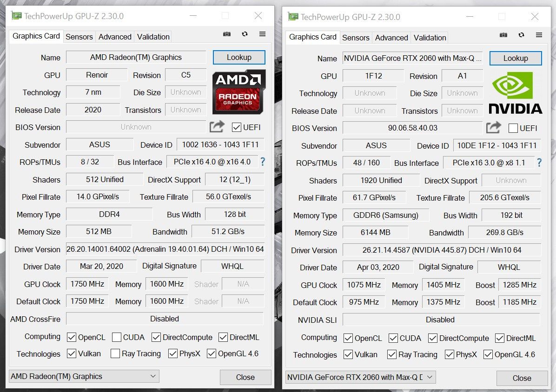Open the hamburger menu in NVIDIA window
This screenshot has height=392, width=556.
pos(539,35)
